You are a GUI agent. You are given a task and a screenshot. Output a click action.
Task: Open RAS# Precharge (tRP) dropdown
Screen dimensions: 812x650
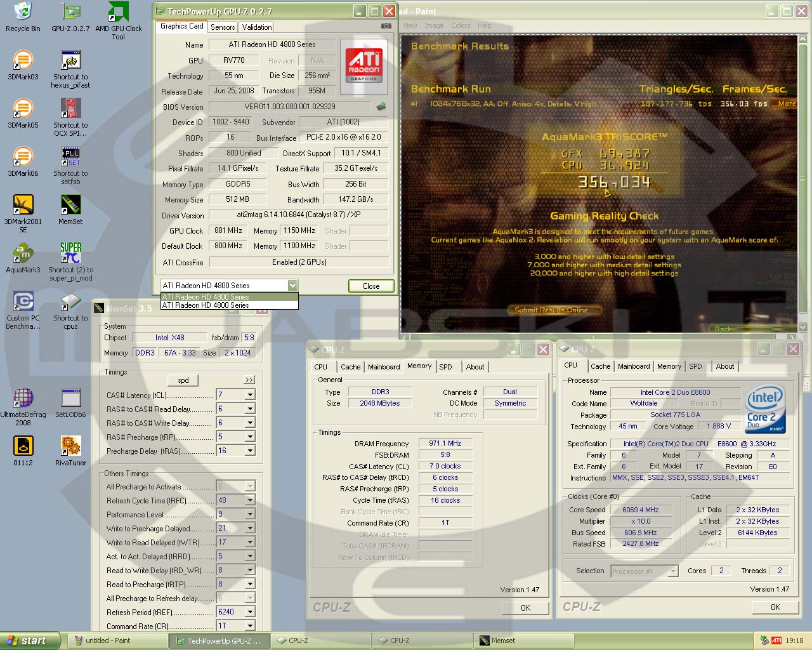click(250, 437)
